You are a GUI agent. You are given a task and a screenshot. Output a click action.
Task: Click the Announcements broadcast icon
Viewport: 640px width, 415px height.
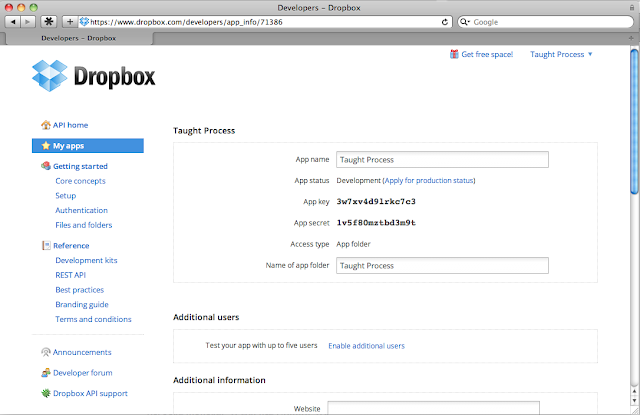46,352
